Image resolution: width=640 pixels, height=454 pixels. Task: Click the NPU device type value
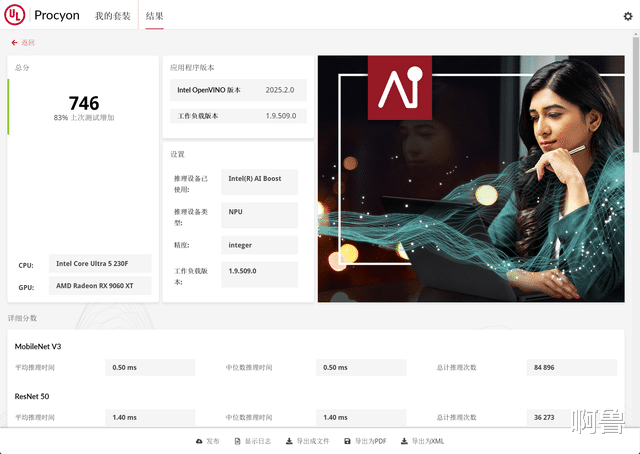[x=260, y=215]
